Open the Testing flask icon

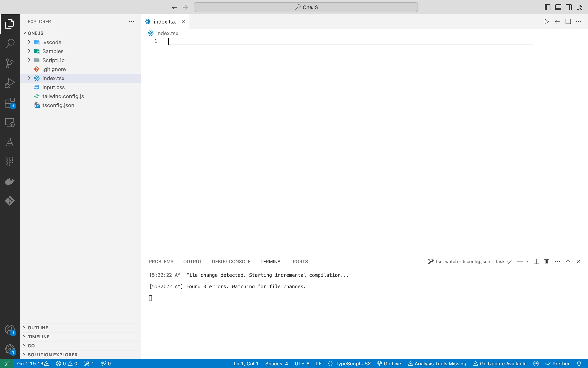click(10, 142)
